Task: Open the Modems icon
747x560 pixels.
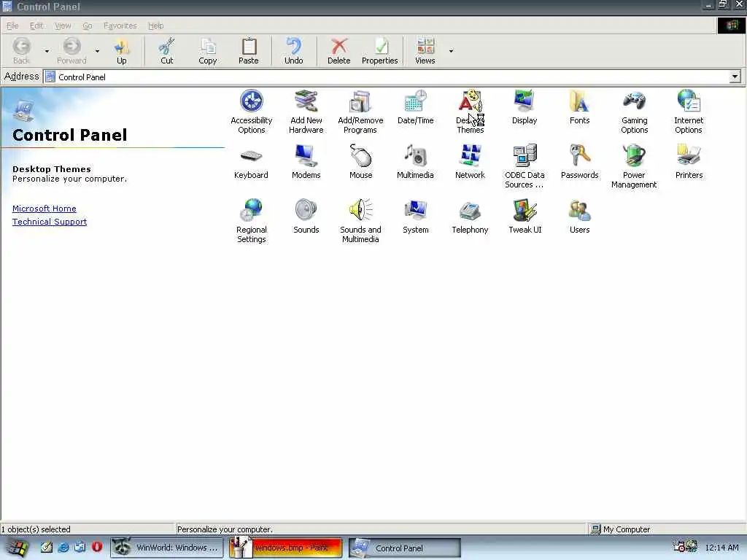Action: click(x=306, y=162)
